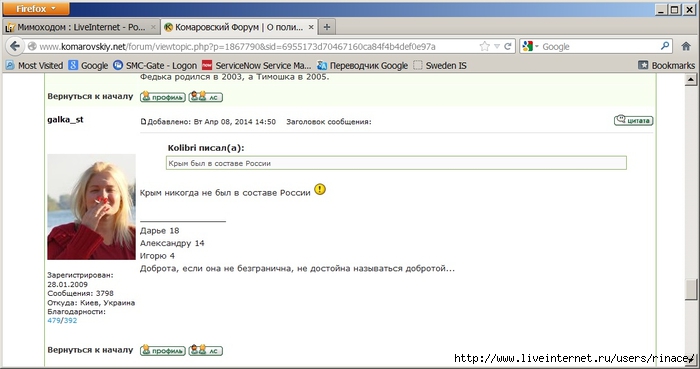The height and width of the screenshot is (369, 700).
Task: Maximize the Firefox window
Action: 675,9
